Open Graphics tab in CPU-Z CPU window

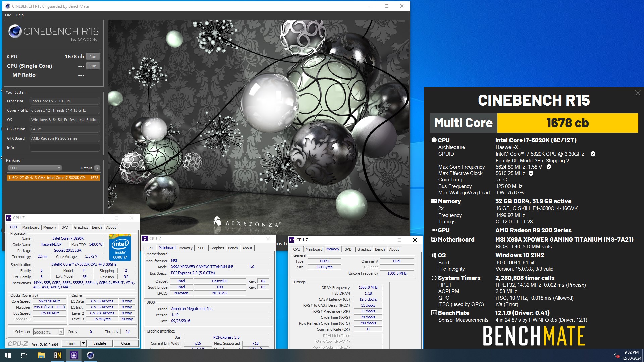coord(81,227)
